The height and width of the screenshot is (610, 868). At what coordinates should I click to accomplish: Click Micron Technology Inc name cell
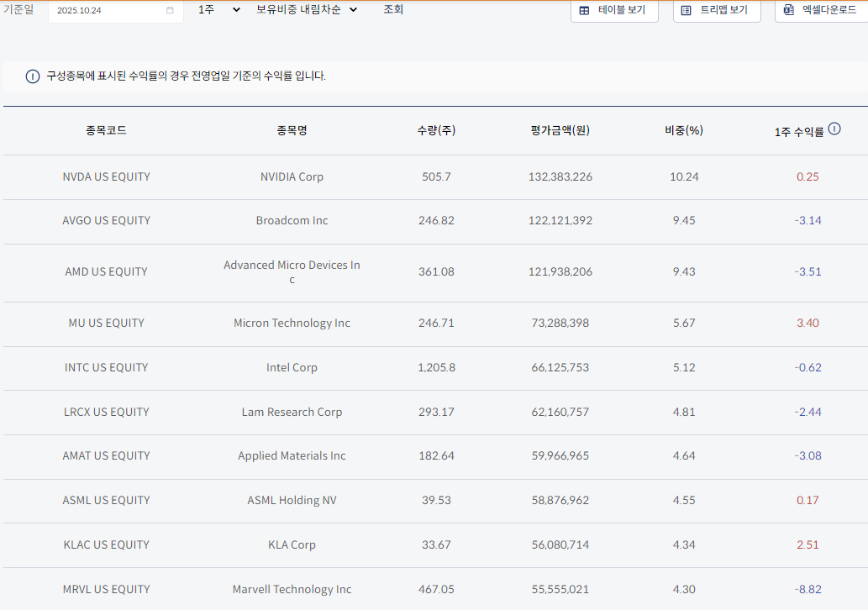tap(292, 323)
